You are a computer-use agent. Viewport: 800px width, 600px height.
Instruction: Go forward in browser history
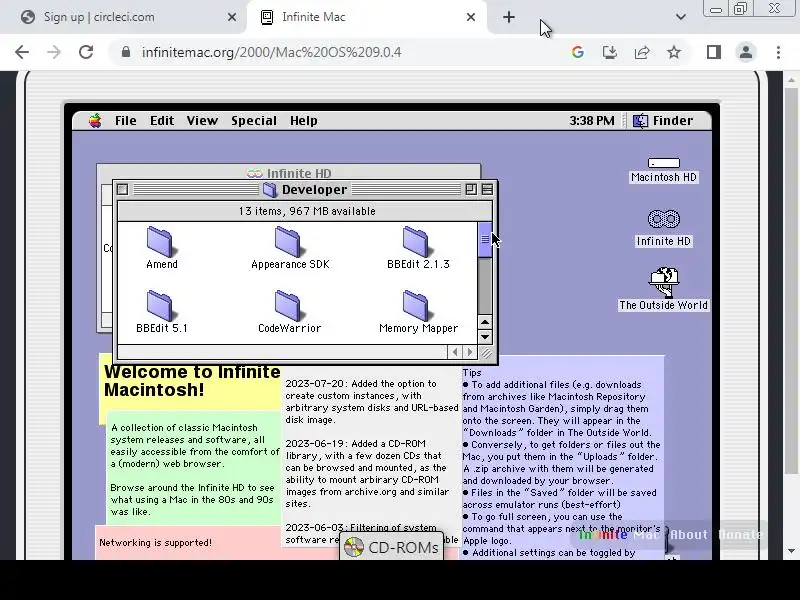pyautogui.click(x=54, y=52)
